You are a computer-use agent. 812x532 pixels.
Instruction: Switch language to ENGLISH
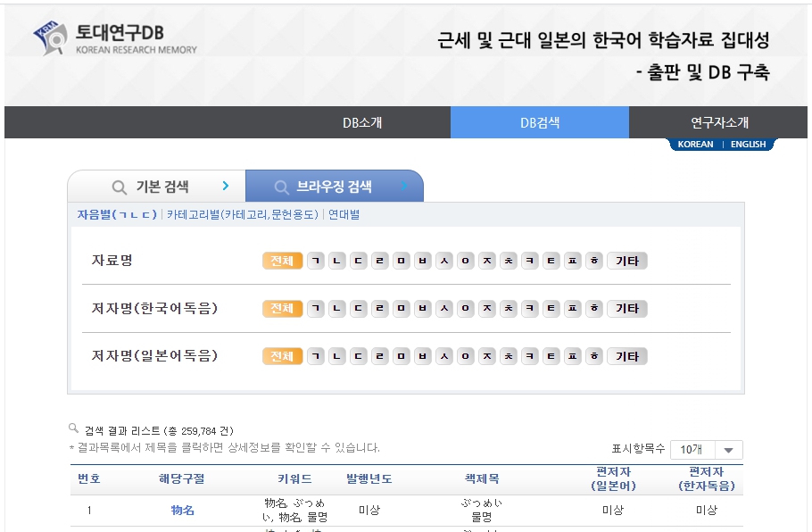pos(748,145)
